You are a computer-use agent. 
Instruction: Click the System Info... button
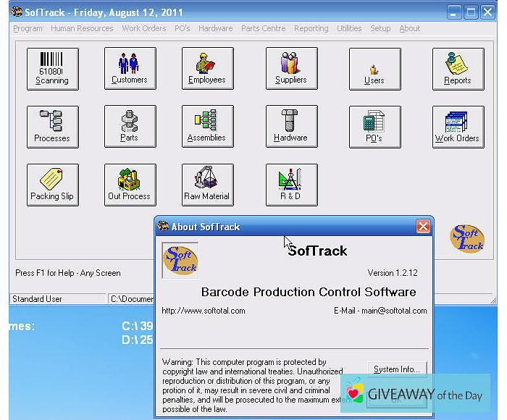click(x=396, y=369)
